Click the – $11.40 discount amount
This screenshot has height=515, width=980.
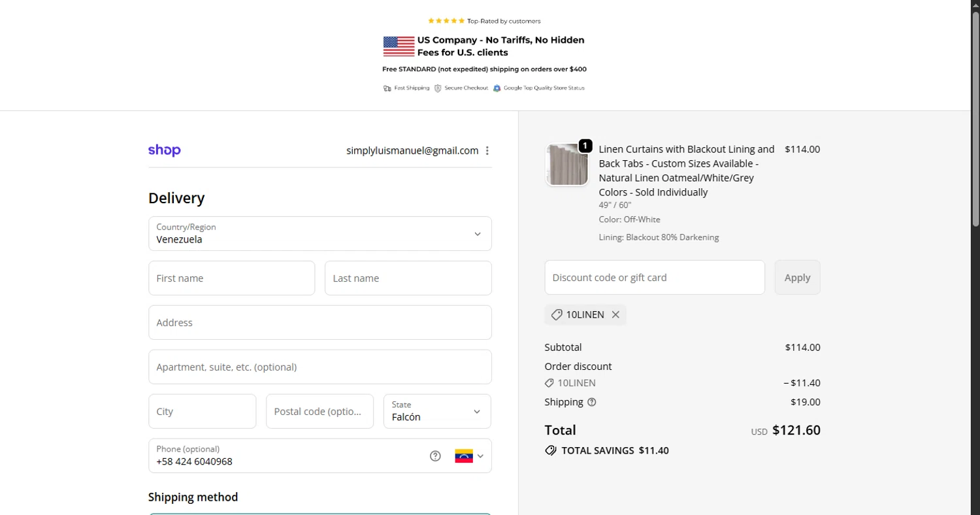[802, 383]
